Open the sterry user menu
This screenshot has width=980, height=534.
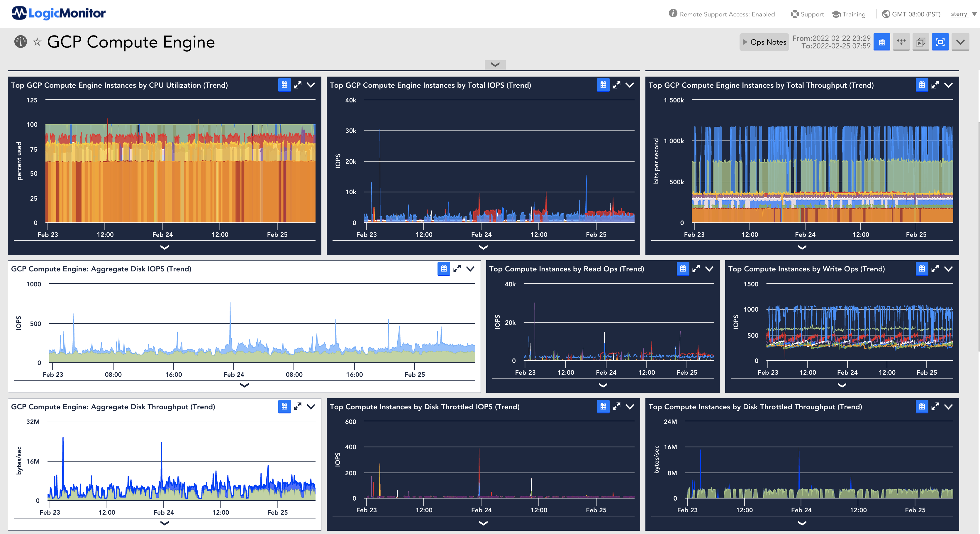pos(964,14)
